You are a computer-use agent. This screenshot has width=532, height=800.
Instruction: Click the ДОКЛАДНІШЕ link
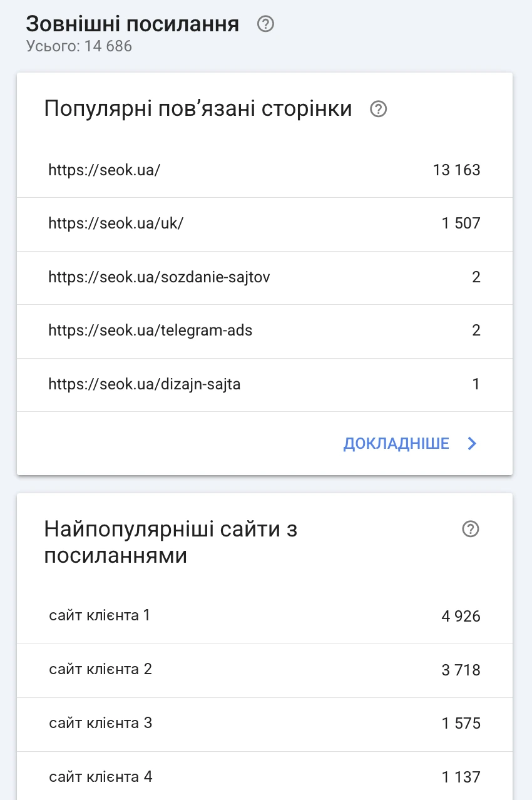[x=396, y=444]
